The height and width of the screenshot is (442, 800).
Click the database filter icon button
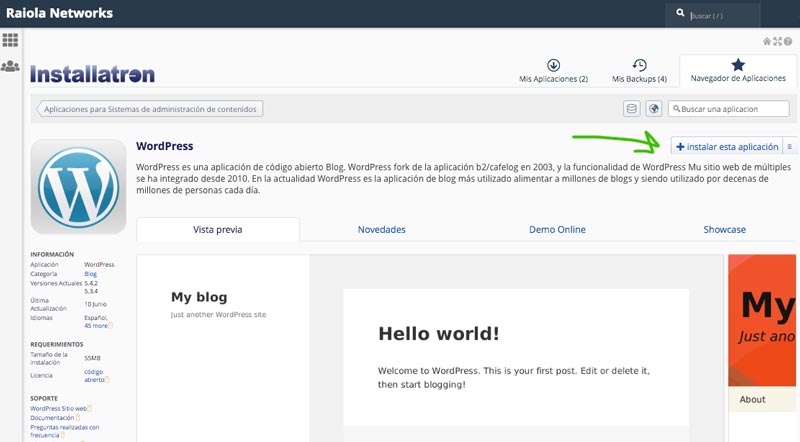point(632,109)
